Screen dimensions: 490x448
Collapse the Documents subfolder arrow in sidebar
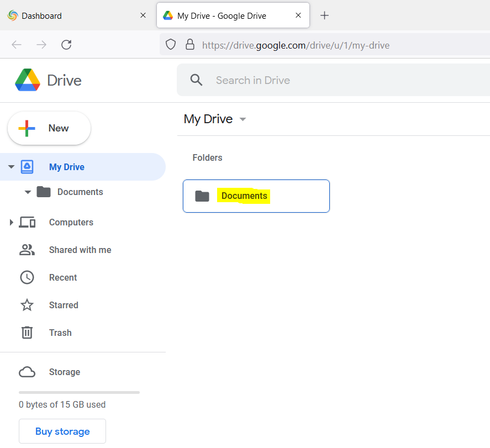tap(28, 192)
